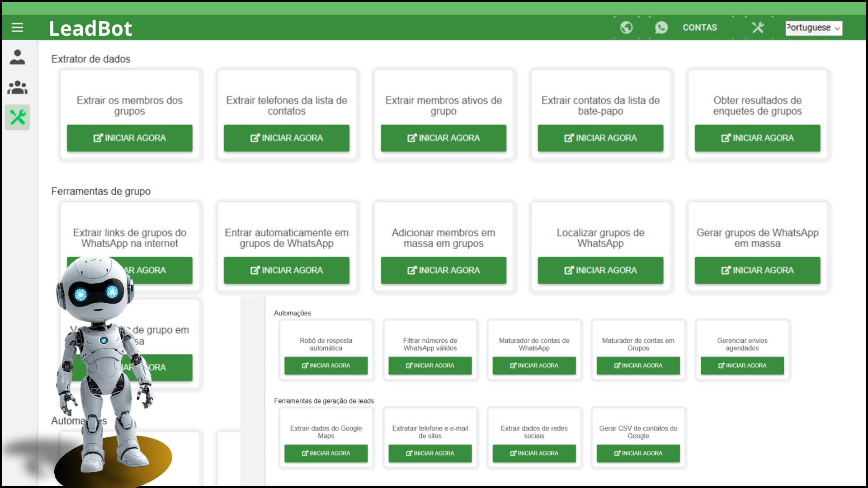
Task: Start Robô de resposta automática
Action: 326,366
